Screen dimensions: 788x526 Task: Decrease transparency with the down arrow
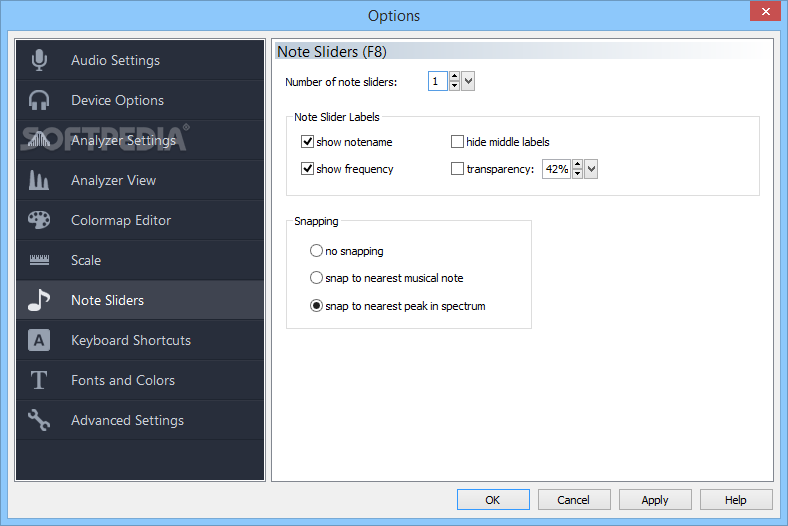[x=577, y=174]
